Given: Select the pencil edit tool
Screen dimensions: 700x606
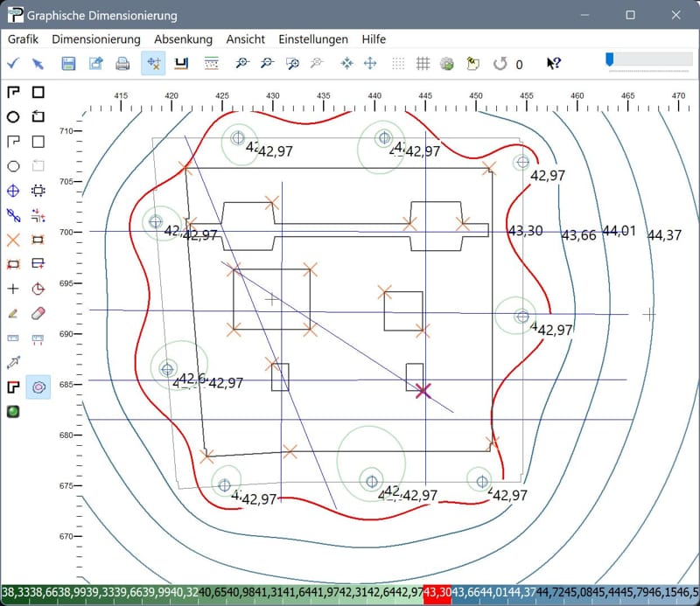Looking at the screenshot, I should pyautogui.click(x=13, y=313).
